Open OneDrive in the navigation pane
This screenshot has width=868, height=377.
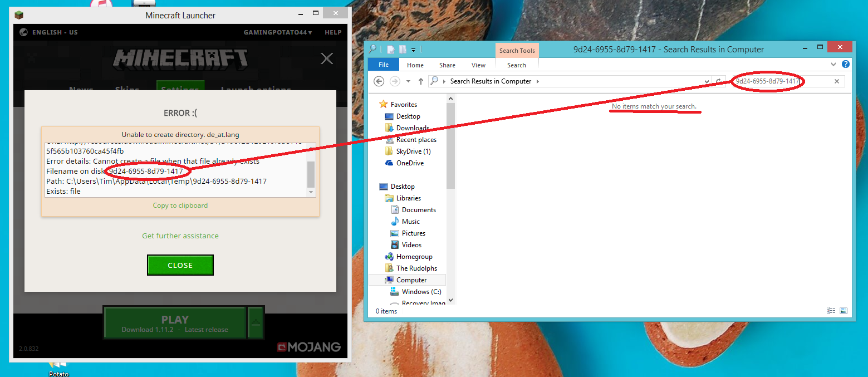[404, 163]
